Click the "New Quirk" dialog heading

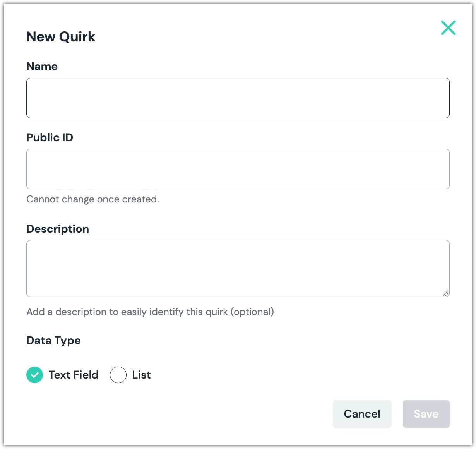[61, 37]
